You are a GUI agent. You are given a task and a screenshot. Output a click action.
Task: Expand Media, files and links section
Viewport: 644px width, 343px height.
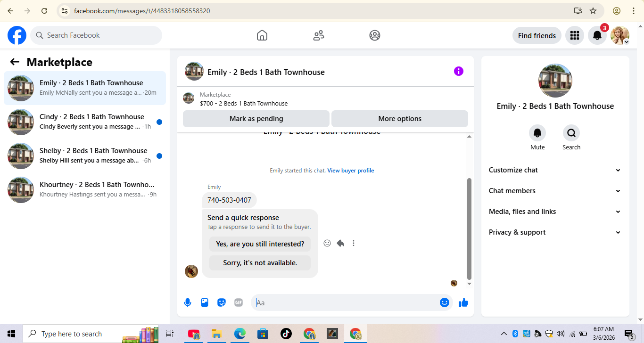(x=555, y=212)
